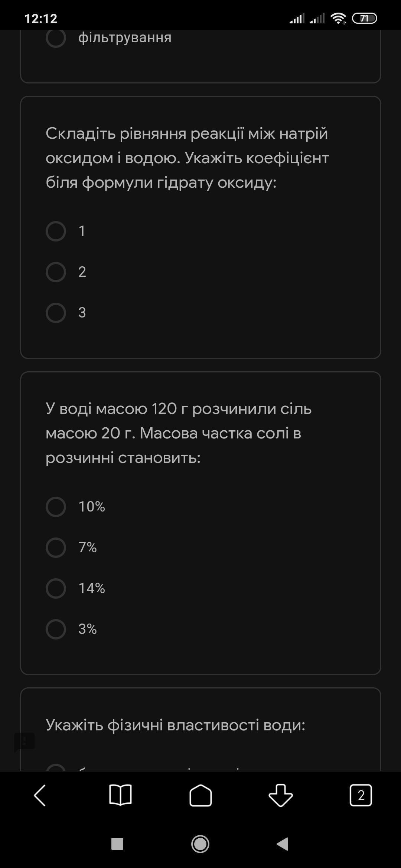Choose the 3% answer option
Viewport: 401px width, 868px height.
[56, 629]
